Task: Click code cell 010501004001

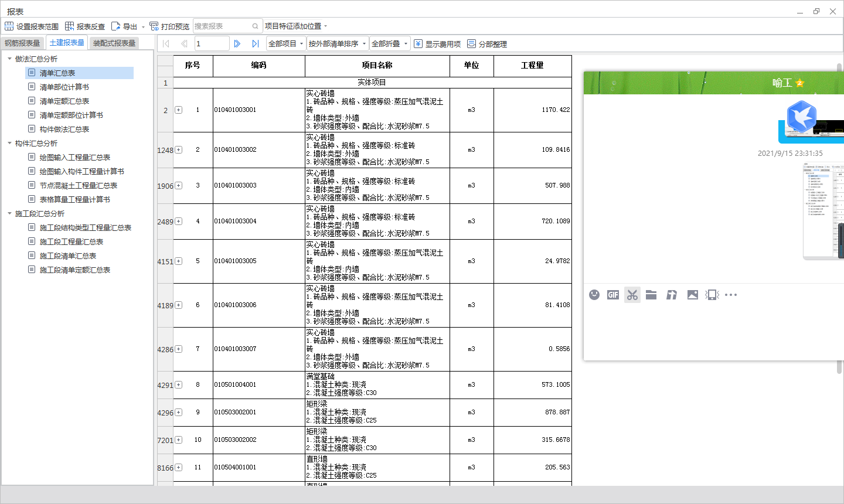Action: pos(259,385)
